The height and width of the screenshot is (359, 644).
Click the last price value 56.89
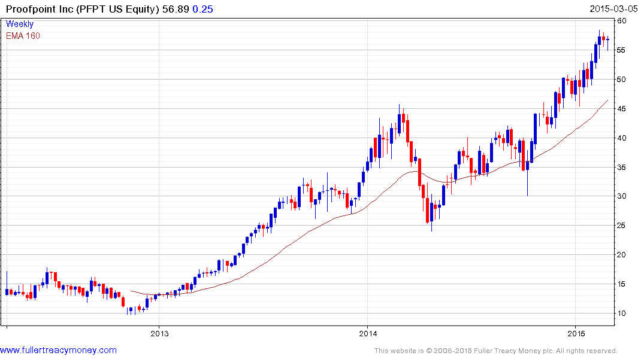(176, 9)
